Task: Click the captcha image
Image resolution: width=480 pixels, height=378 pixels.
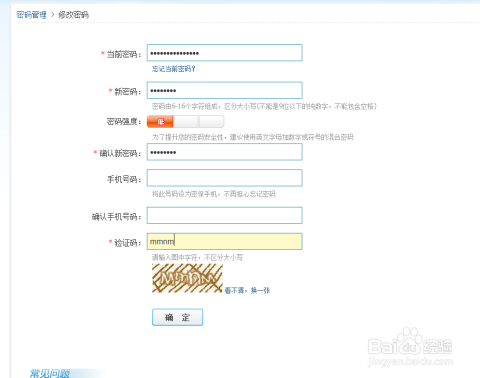Action: 187,278
